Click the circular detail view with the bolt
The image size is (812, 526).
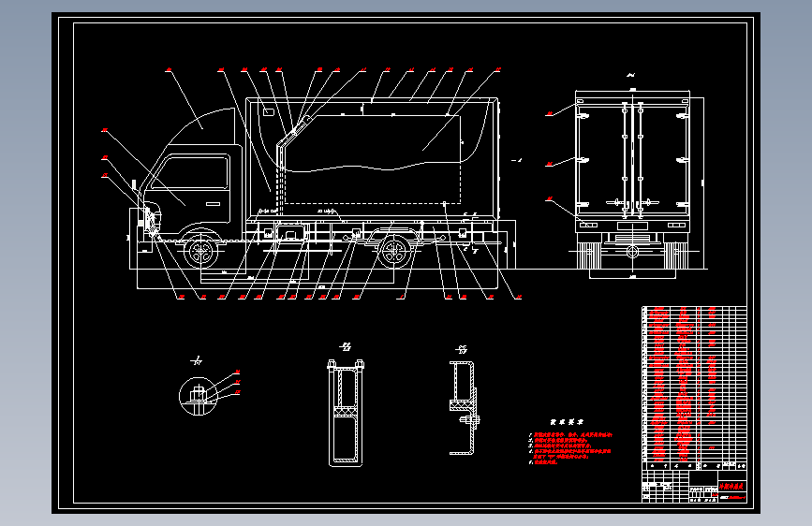(198, 396)
